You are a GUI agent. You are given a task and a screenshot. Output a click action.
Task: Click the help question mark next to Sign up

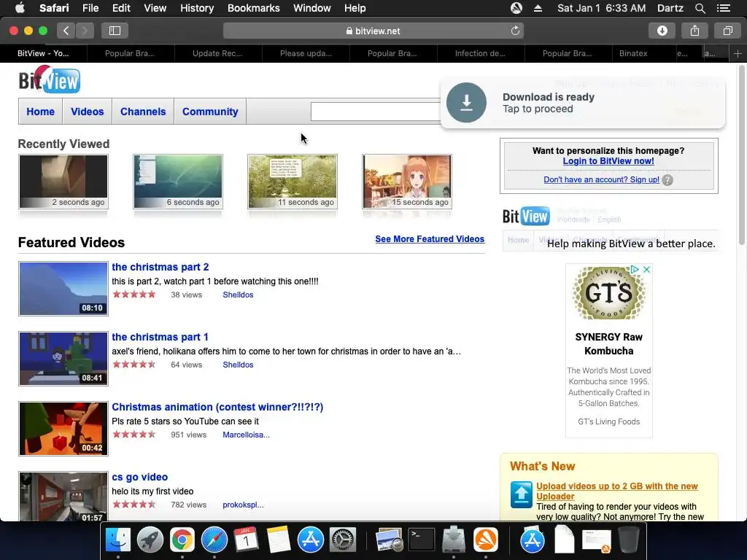667,180
